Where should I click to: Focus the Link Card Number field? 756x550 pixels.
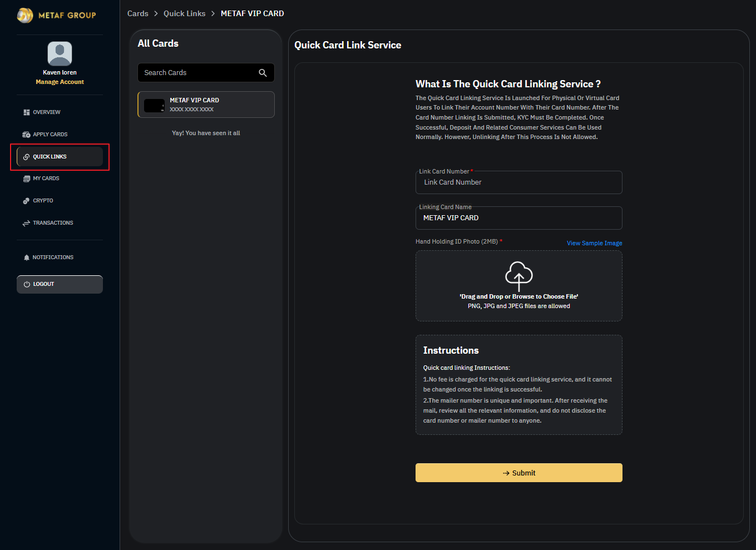tap(518, 182)
